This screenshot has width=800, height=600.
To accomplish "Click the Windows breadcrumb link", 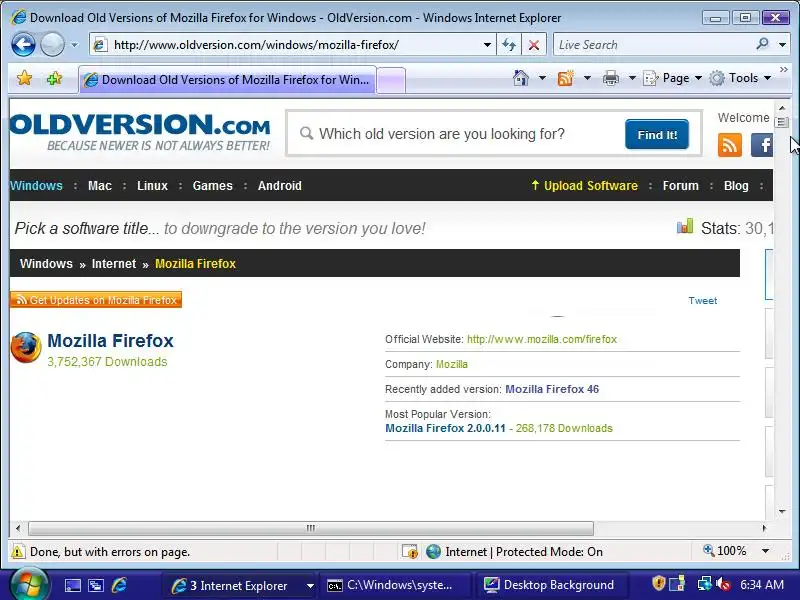I will coord(46,264).
